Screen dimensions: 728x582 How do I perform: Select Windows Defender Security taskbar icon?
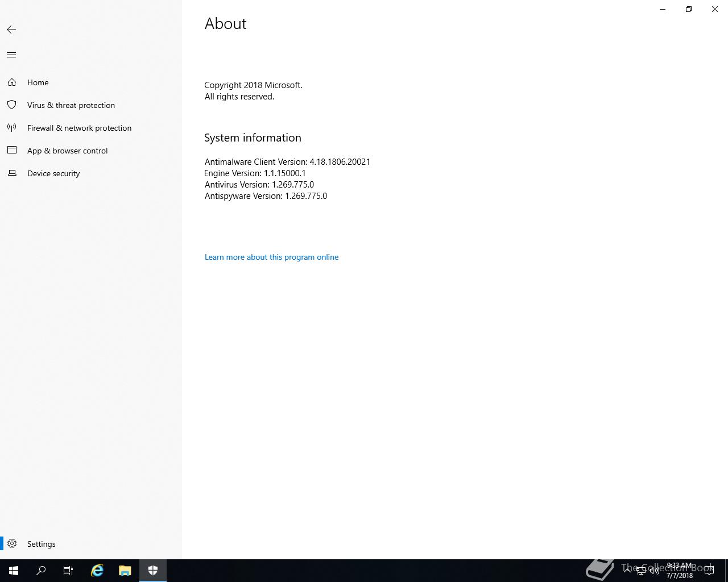coord(152,571)
